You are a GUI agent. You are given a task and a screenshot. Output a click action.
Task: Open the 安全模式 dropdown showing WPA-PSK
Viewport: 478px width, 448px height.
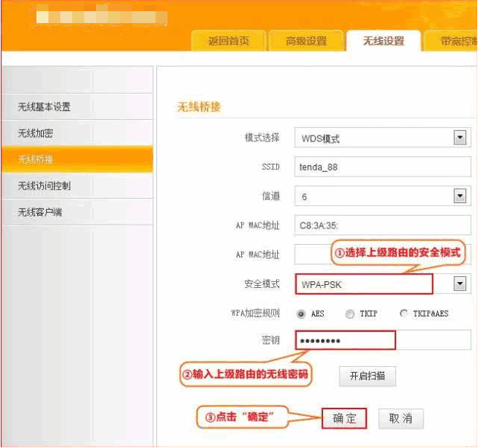coord(459,284)
